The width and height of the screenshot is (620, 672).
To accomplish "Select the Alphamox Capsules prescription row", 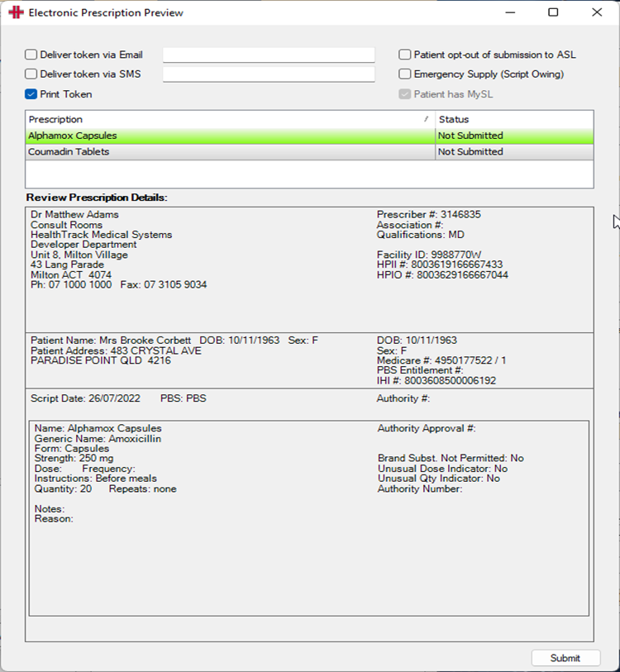I will pos(309,136).
